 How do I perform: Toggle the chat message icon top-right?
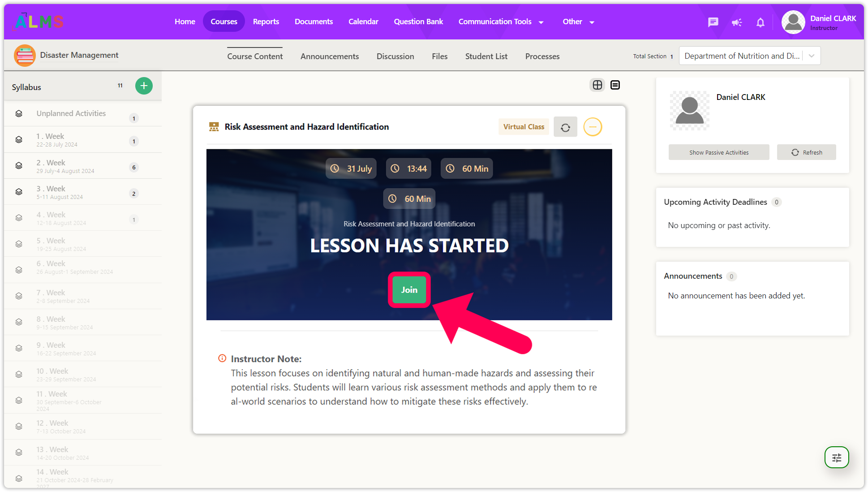pyautogui.click(x=713, y=22)
